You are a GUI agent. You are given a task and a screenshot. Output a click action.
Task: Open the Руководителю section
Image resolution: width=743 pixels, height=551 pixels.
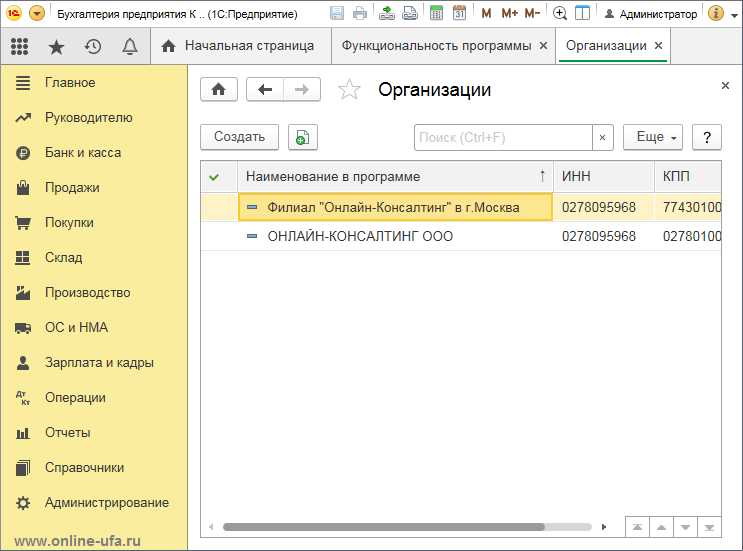89,117
